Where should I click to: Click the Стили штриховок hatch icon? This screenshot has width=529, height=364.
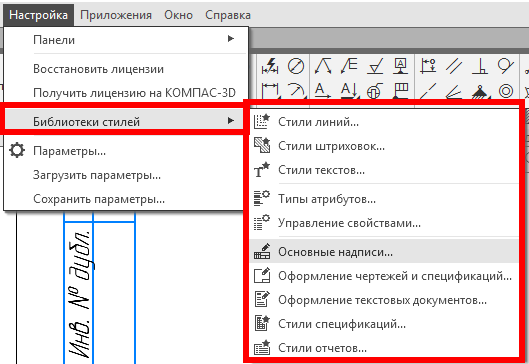pyautogui.click(x=262, y=145)
